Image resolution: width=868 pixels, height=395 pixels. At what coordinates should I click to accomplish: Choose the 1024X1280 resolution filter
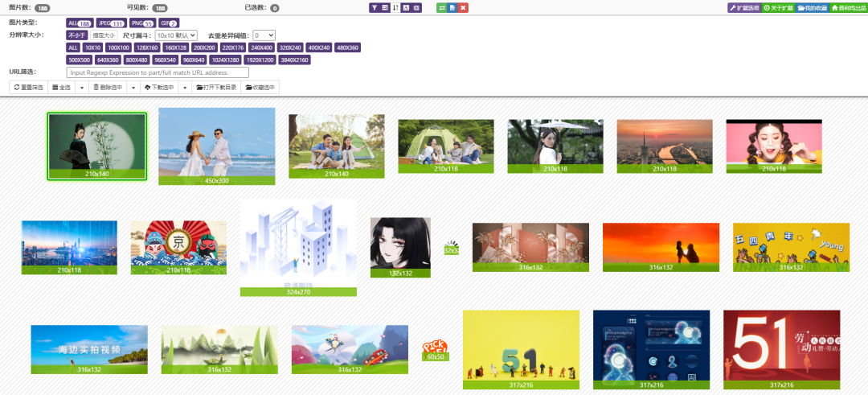coord(225,60)
